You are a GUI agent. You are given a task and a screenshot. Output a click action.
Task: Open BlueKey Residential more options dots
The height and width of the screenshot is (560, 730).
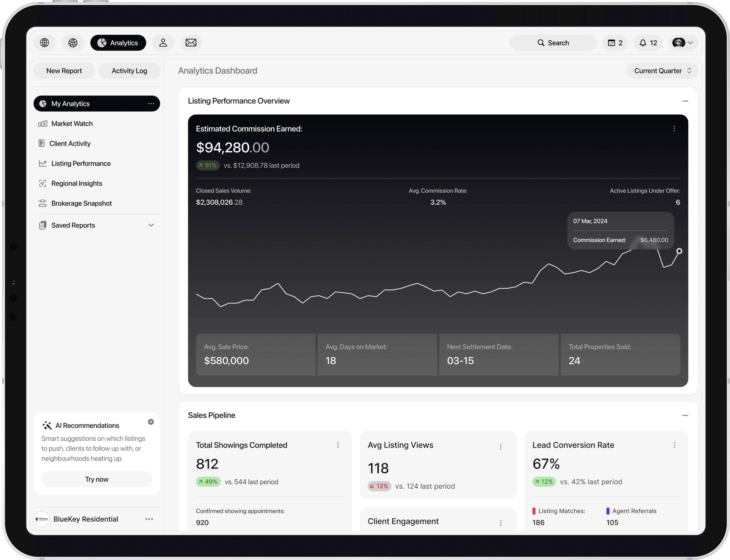pyautogui.click(x=149, y=519)
